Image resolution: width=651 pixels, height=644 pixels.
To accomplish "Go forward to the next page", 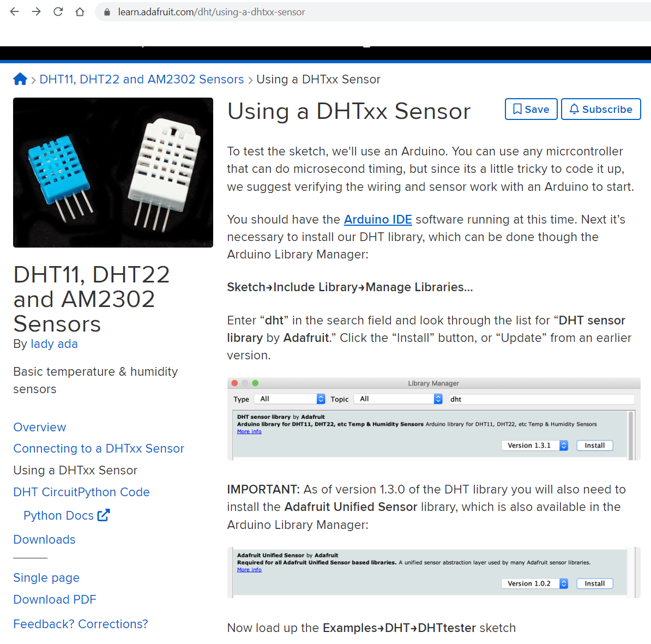I will (x=36, y=12).
